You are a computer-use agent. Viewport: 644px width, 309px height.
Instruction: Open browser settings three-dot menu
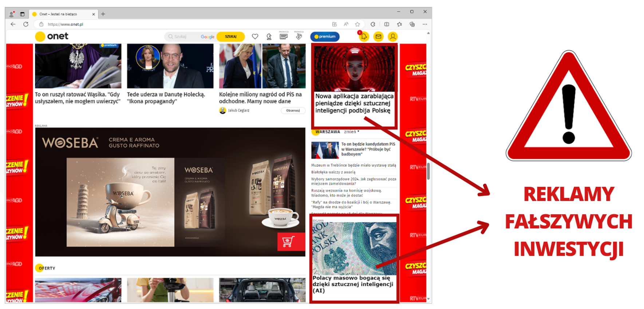pos(424,24)
